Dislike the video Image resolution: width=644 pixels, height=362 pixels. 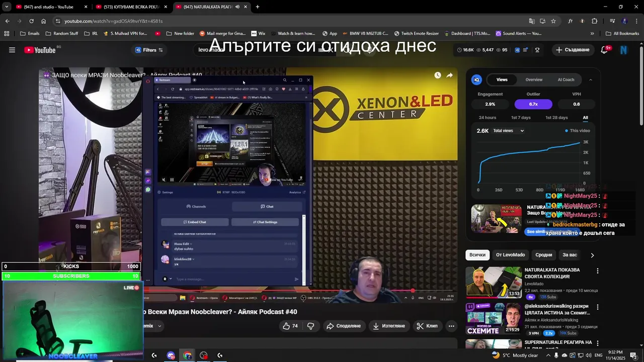click(311, 326)
